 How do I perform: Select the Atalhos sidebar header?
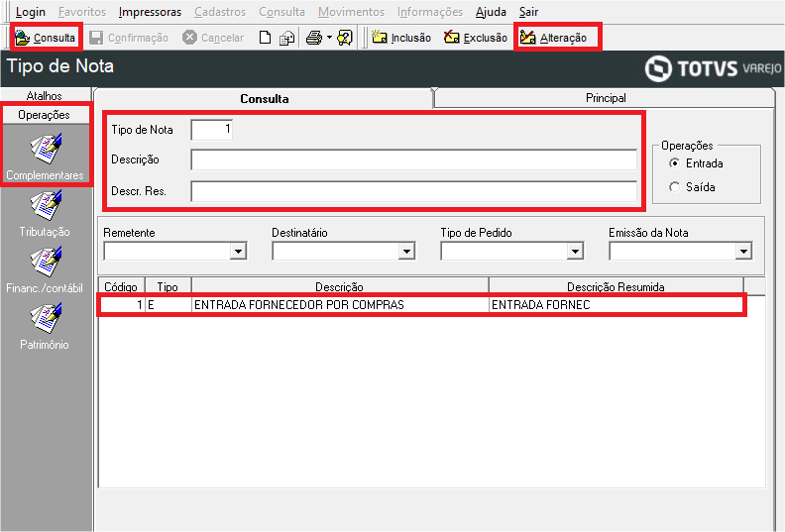[45, 95]
